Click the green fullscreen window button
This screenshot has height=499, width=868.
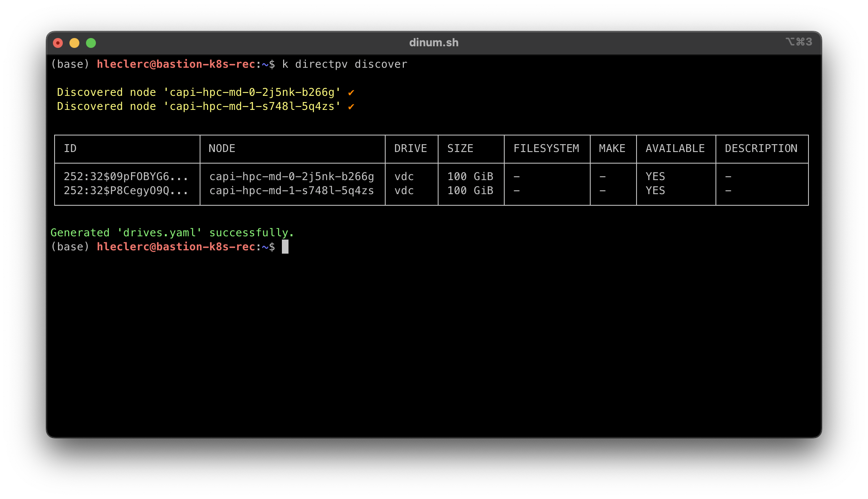click(91, 43)
